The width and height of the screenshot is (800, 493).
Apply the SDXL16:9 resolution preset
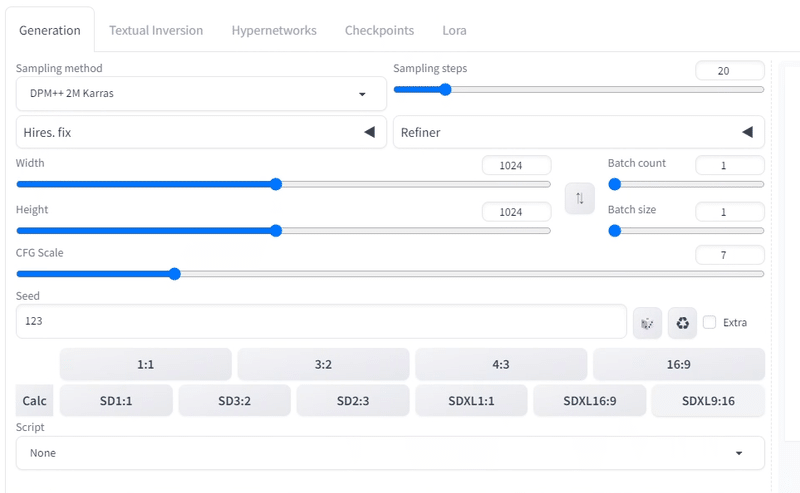pos(590,401)
